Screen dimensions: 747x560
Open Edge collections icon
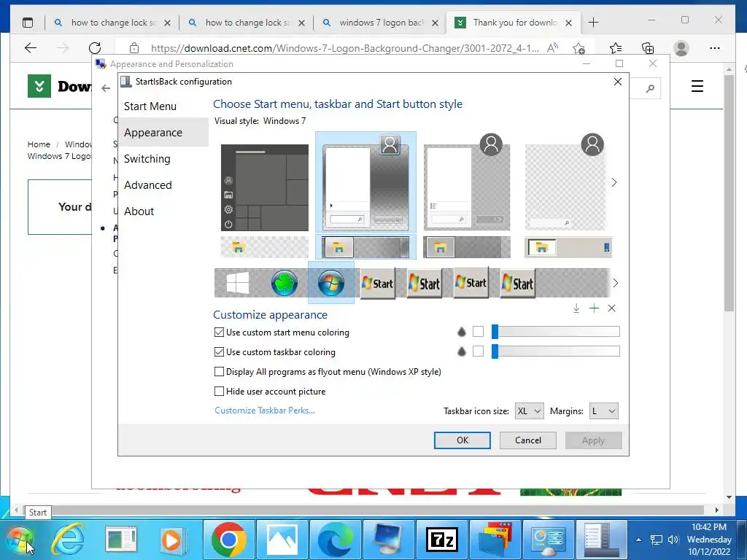click(x=648, y=48)
